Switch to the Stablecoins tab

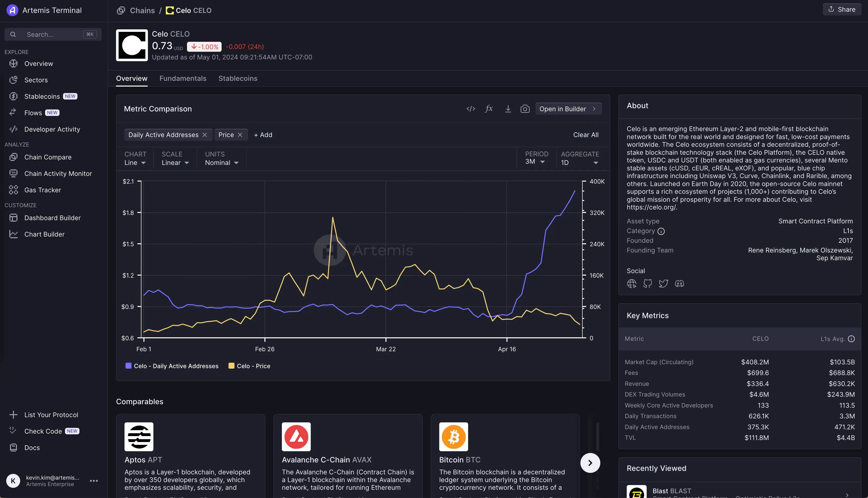click(x=238, y=79)
